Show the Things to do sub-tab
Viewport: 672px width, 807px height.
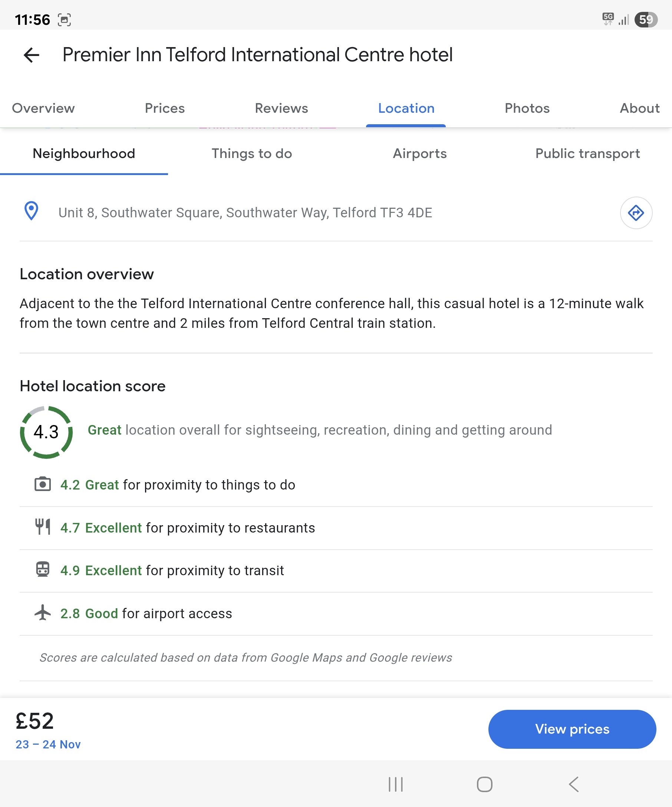pyautogui.click(x=252, y=154)
